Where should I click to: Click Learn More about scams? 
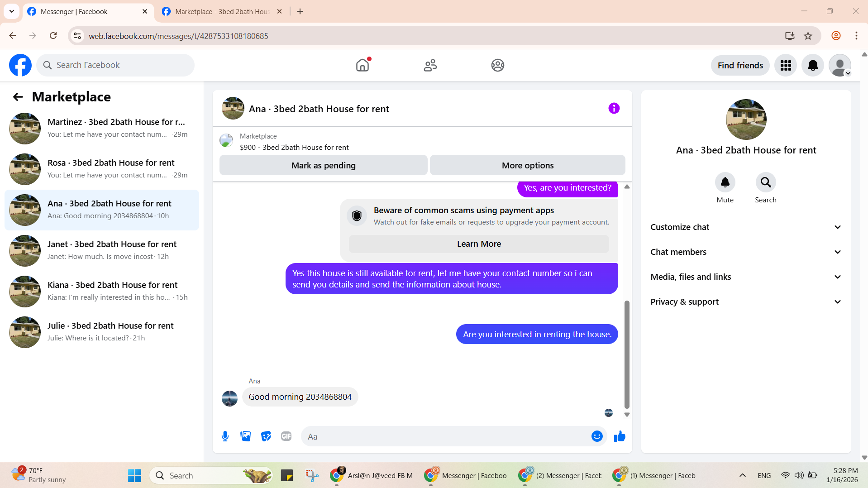(x=479, y=244)
